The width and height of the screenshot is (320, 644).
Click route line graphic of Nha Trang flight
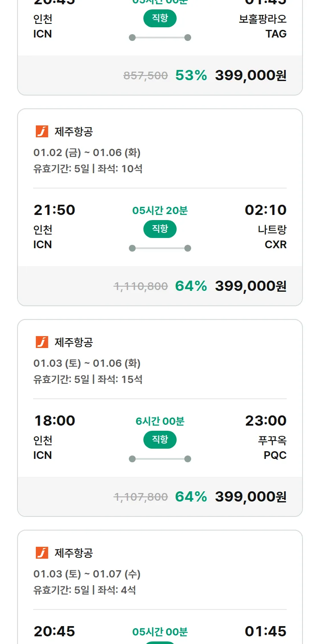(160, 248)
